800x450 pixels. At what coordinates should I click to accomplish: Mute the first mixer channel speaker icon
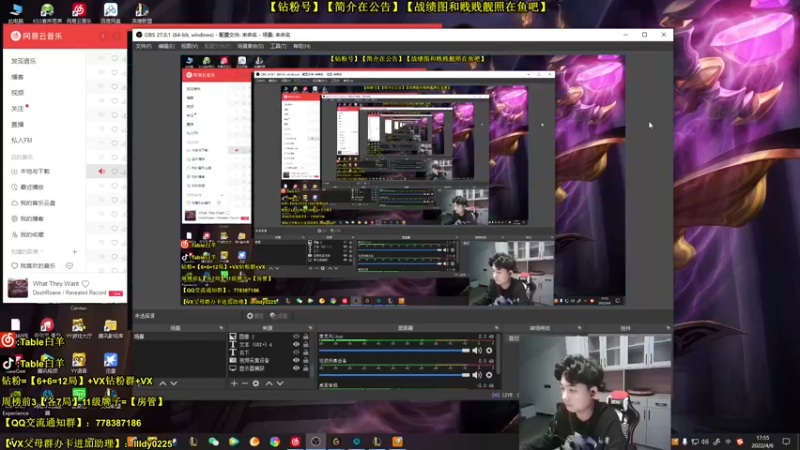click(x=477, y=351)
